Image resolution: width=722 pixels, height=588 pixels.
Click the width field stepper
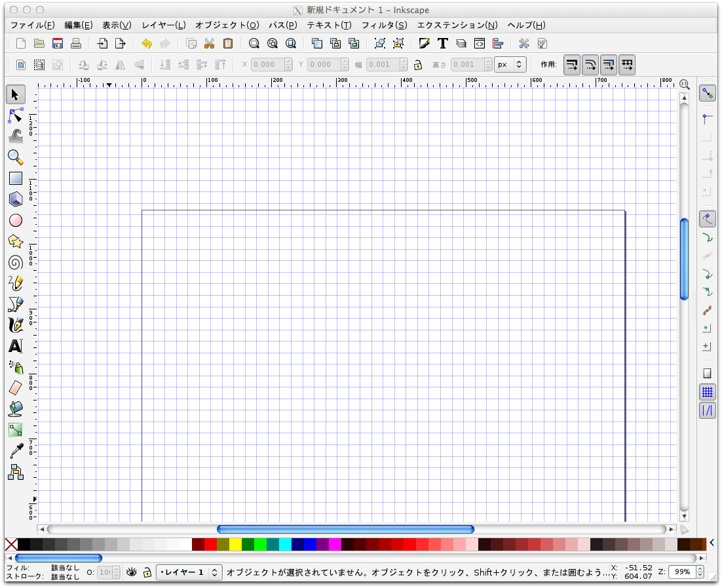404,64
